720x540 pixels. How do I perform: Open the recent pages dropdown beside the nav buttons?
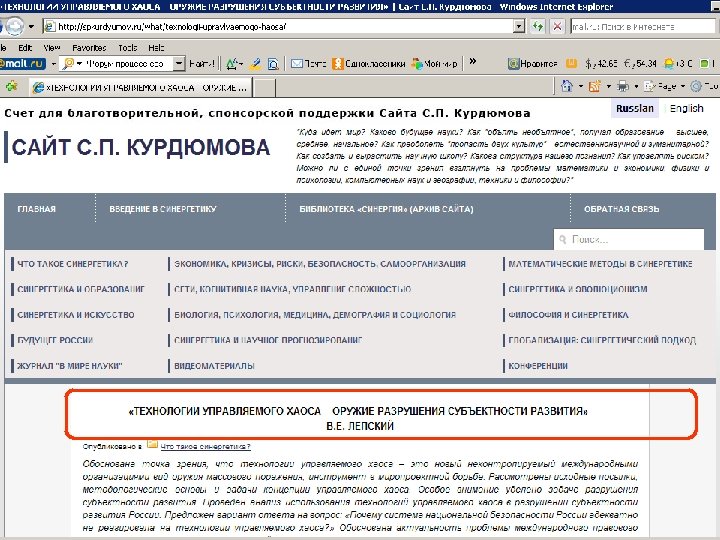point(31,27)
